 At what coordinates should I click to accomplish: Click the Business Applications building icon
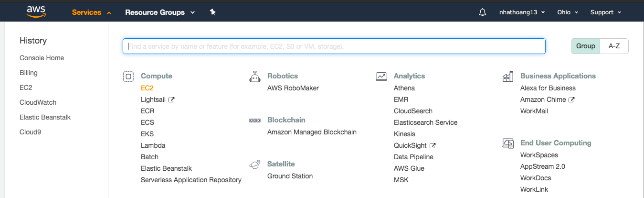point(508,77)
